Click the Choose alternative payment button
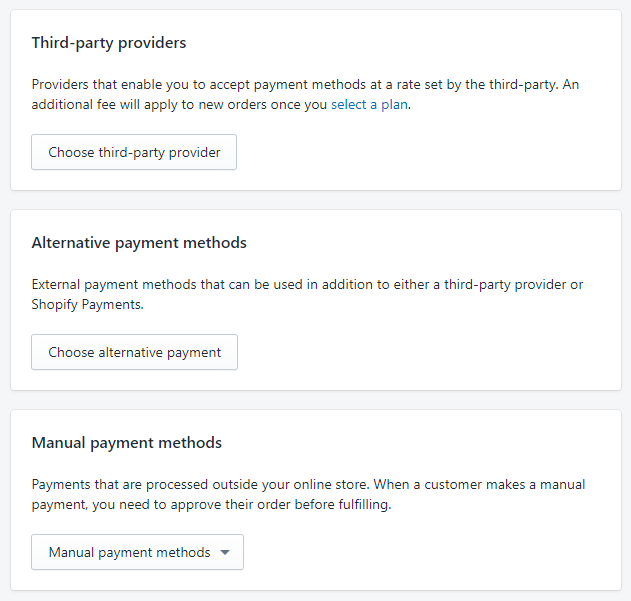This screenshot has height=601, width=631. click(x=134, y=352)
